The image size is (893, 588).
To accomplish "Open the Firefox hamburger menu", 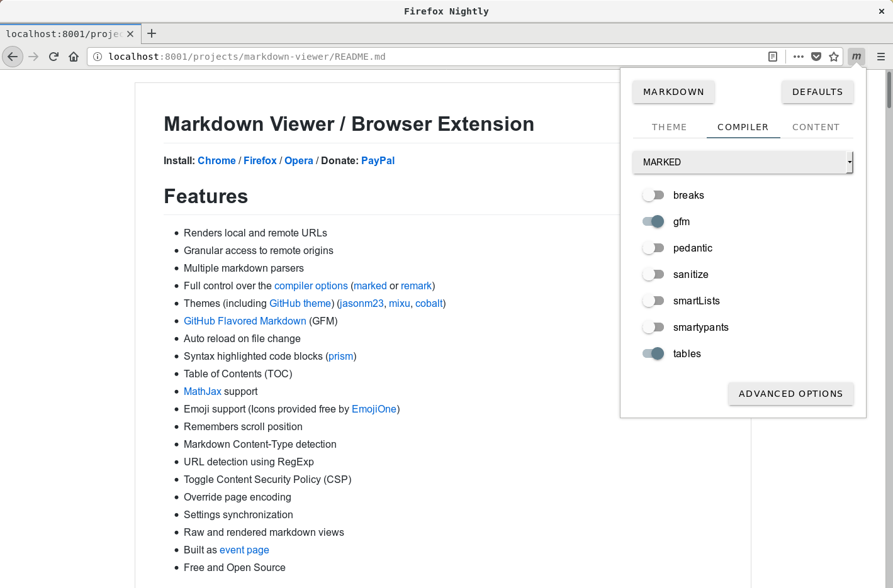I will tap(881, 57).
